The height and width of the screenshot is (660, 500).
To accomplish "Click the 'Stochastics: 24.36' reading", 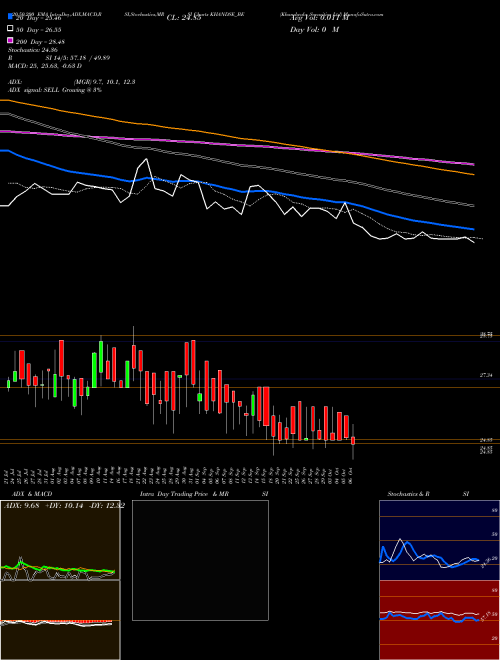I will pyautogui.click(x=33, y=50).
